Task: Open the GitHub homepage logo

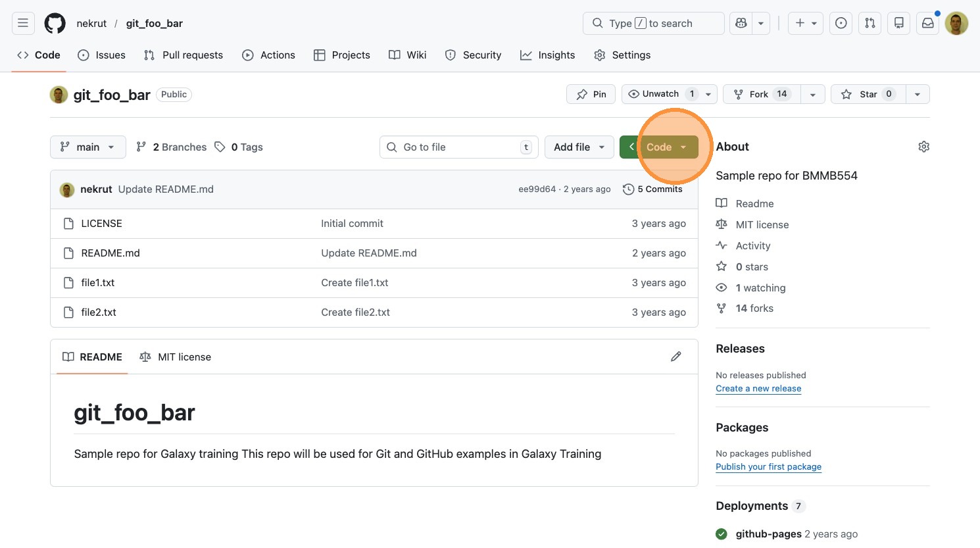Action: coord(55,24)
